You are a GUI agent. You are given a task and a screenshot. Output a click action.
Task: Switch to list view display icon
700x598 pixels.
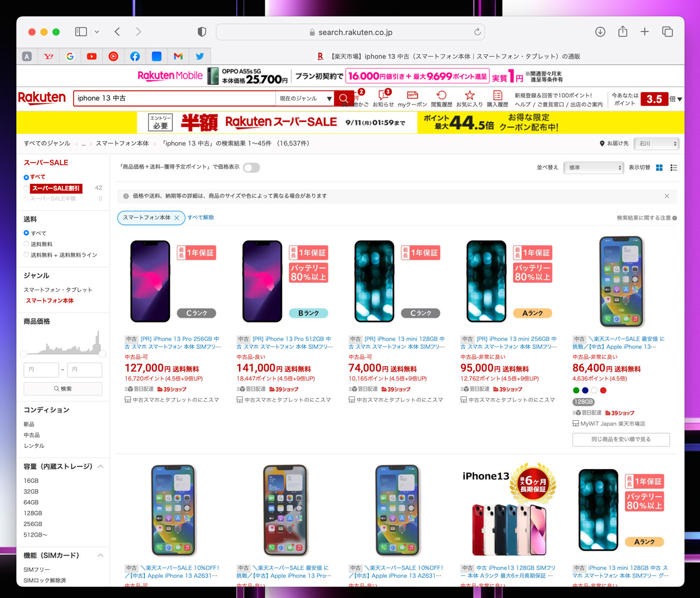point(674,168)
